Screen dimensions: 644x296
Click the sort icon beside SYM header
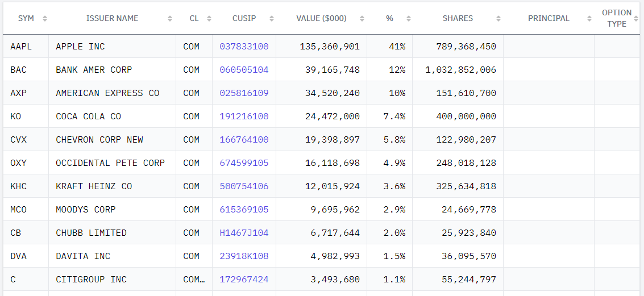pos(45,19)
